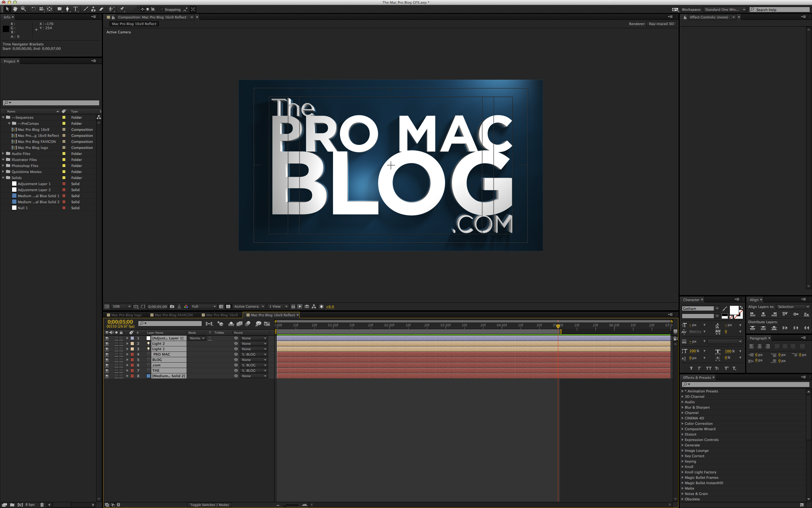Image resolution: width=812 pixels, height=508 pixels.
Task: Click frame blending timeline switch
Action: point(239,324)
